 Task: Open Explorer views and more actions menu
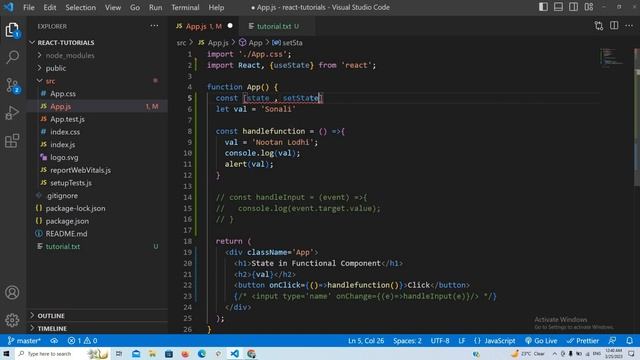pos(154,26)
